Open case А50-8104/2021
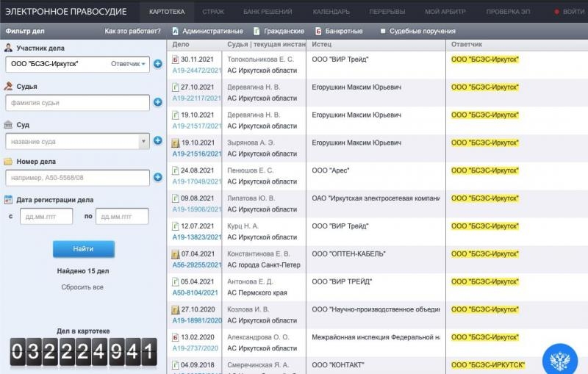 (x=195, y=292)
